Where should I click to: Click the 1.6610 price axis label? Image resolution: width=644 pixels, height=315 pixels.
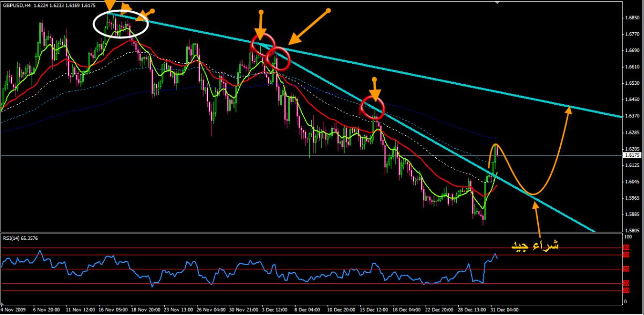[632, 67]
